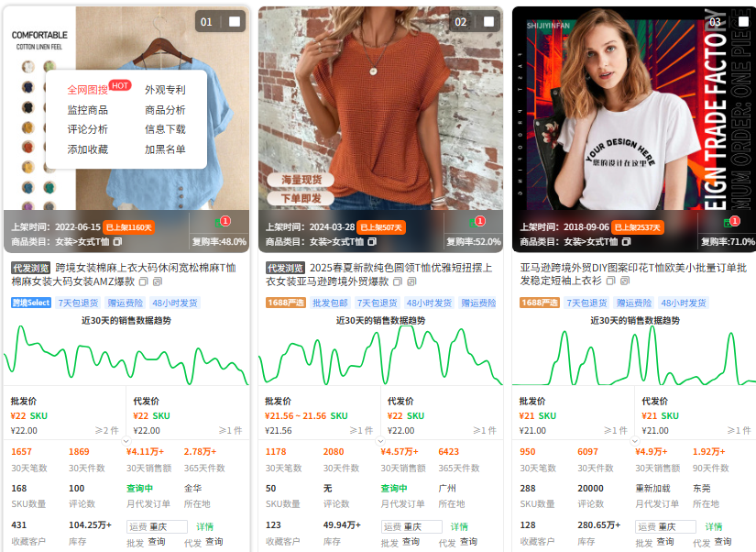Click 批发 查询 for product 02

tap(411, 542)
